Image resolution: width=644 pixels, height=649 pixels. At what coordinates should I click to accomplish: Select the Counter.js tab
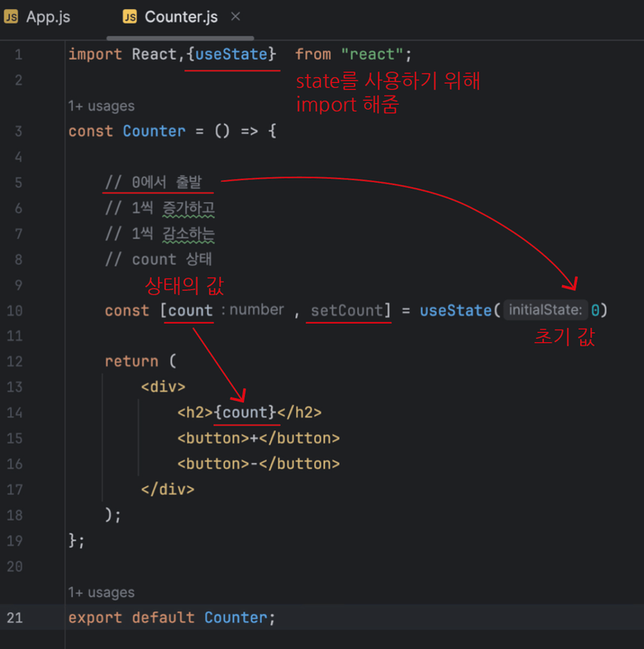[170, 18]
